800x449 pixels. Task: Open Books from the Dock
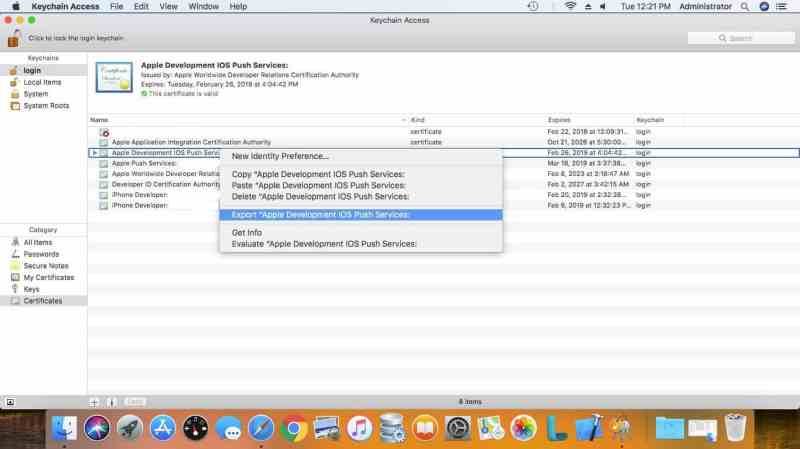point(424,428)
